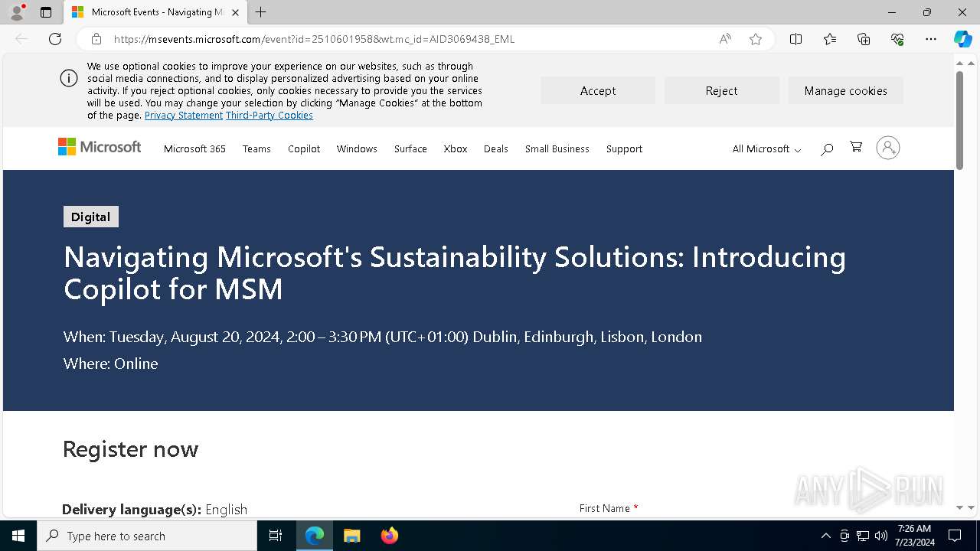Click the cookie banner info icon

[x=69, y=78]
